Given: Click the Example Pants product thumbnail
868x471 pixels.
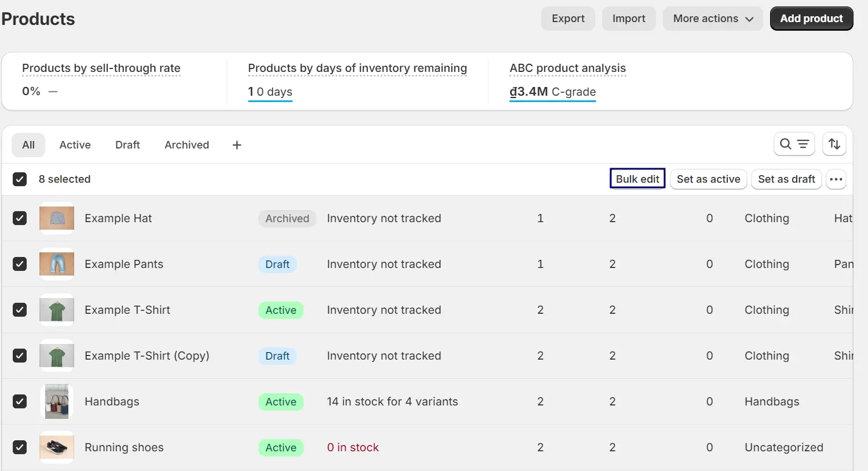Looking at the screenshot, I should (57, 264).
